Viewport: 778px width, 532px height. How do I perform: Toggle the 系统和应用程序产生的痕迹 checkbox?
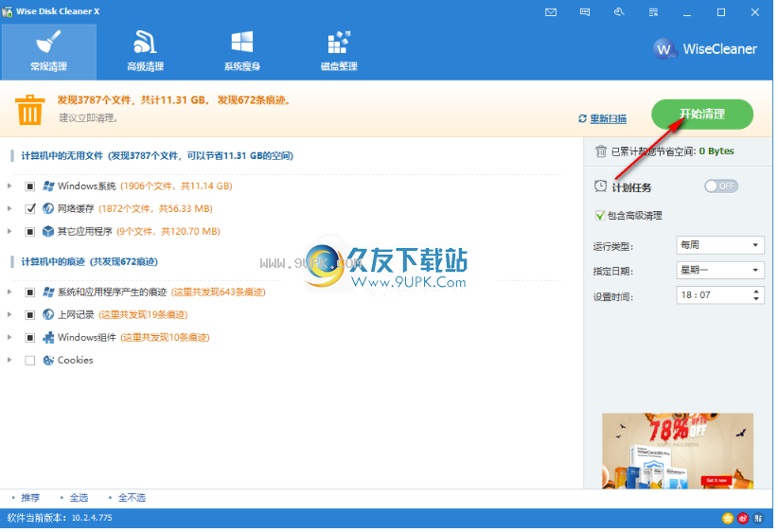pyautogui.click(x=29, y=292)
